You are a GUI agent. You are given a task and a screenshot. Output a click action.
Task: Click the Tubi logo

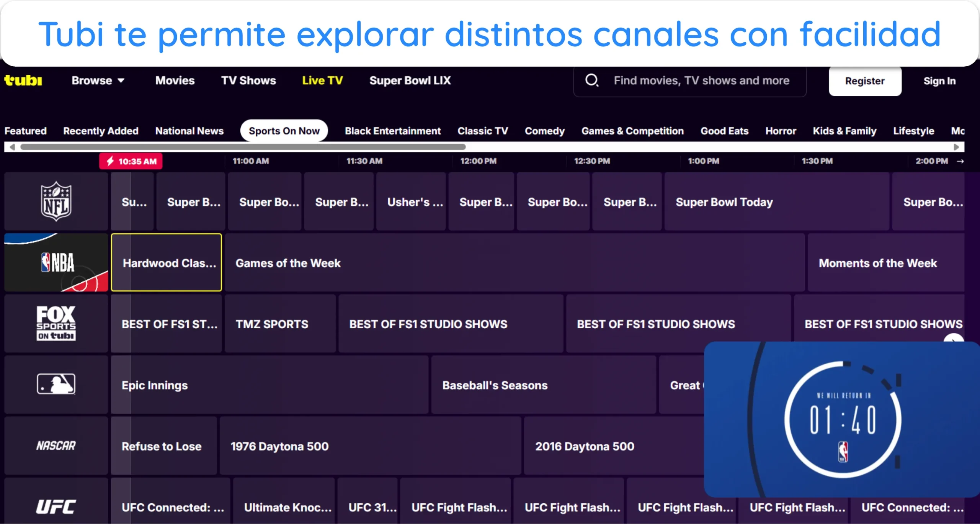(x=23, y=80)
